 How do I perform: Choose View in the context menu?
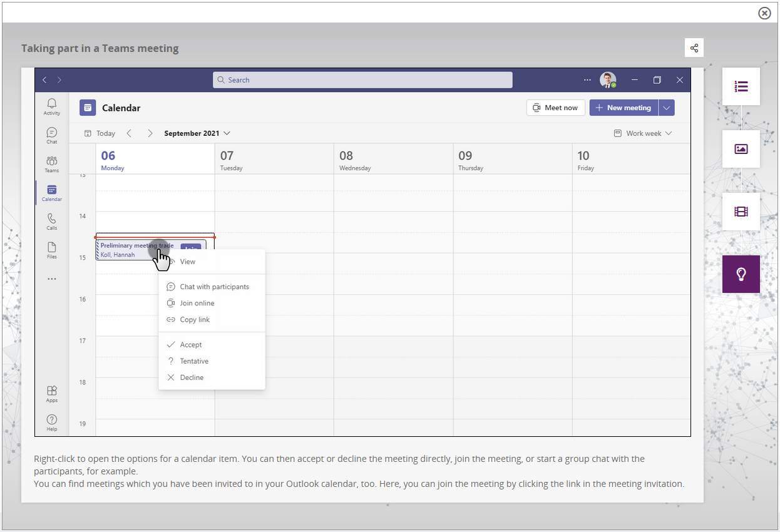[212, 262]
